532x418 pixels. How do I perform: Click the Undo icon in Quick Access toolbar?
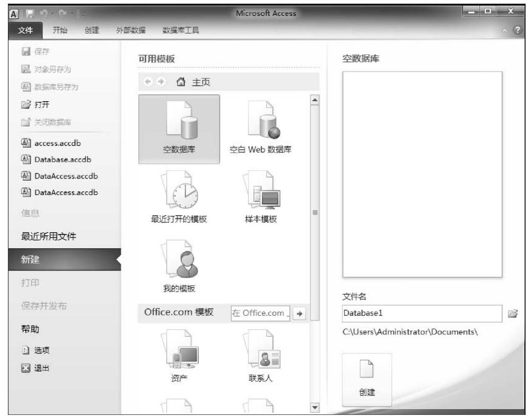click(x=43, y=13)
